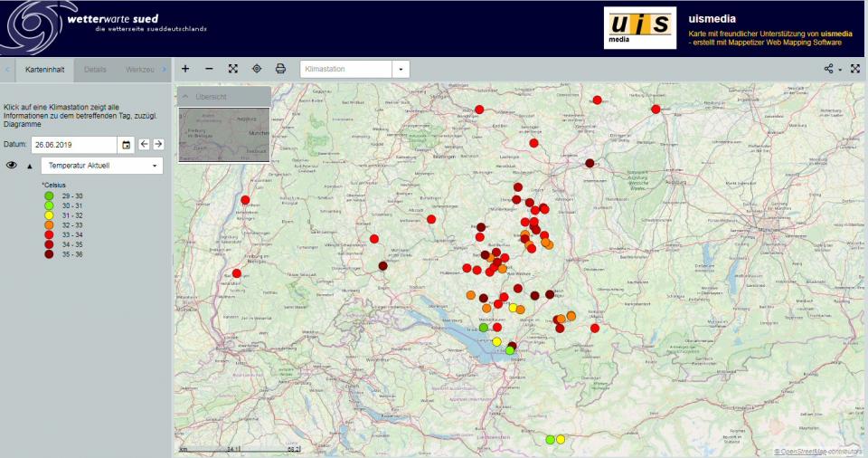Image resolution: width=868 pixels, height=458 pixels.
Task: Click the zoom out minus icon
Action: click(209, 69)
